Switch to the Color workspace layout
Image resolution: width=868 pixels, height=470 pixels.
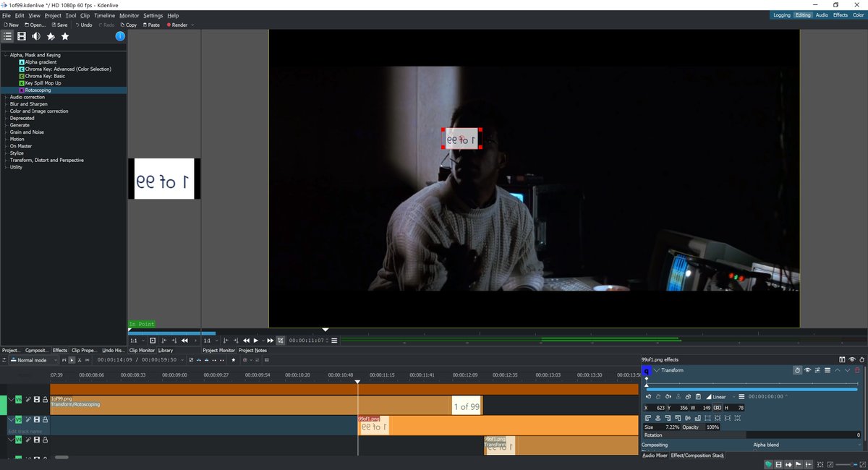pos(858,15)
